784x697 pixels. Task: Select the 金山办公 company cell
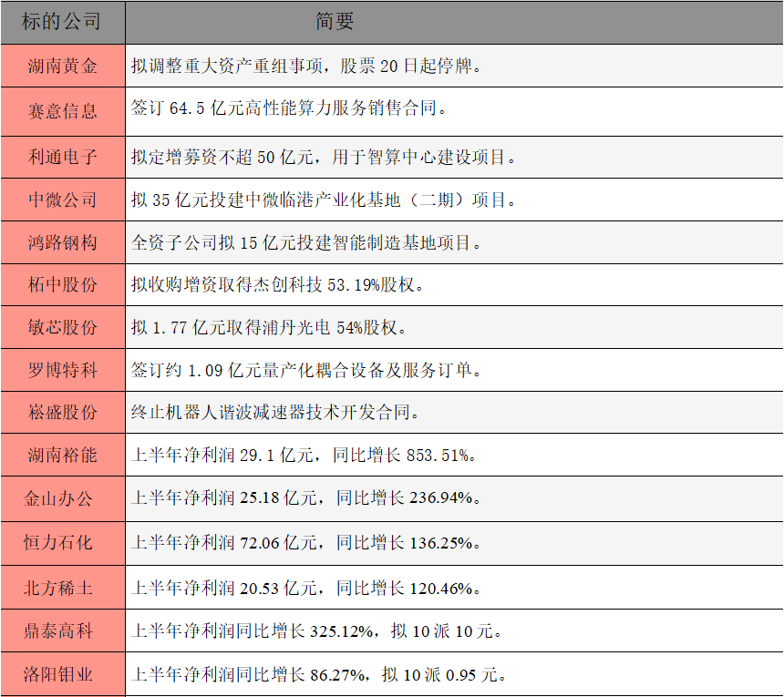(63, 499)
